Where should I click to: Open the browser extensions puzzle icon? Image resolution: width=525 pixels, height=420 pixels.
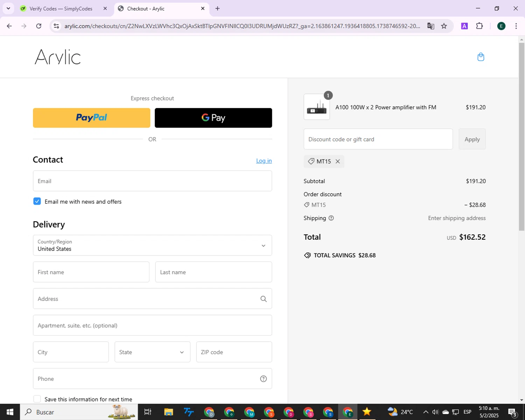click(x=479, y=26)
